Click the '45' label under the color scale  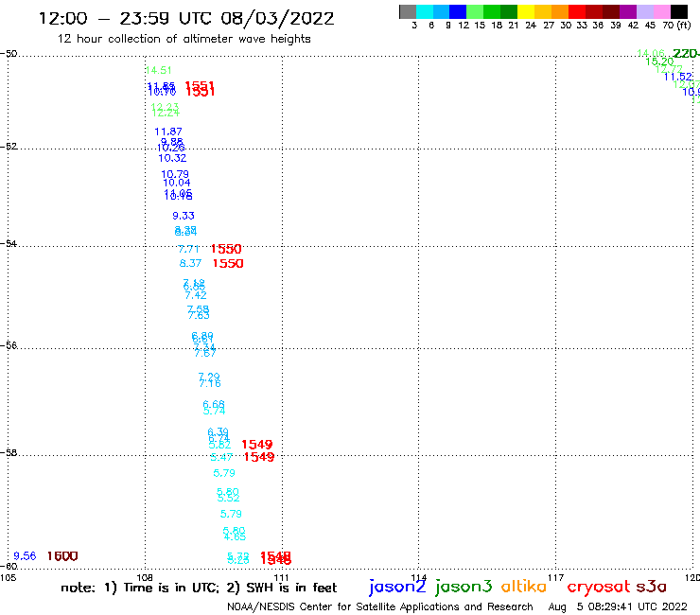[x=650, y=26]
